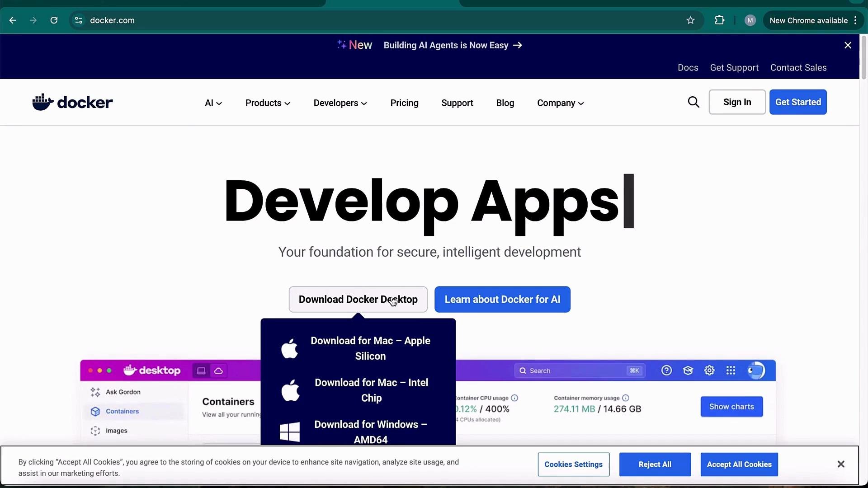Click the Apple logo beside Intel Chip
The width and height of the screenshot is (868, 488).
(290, 390)
